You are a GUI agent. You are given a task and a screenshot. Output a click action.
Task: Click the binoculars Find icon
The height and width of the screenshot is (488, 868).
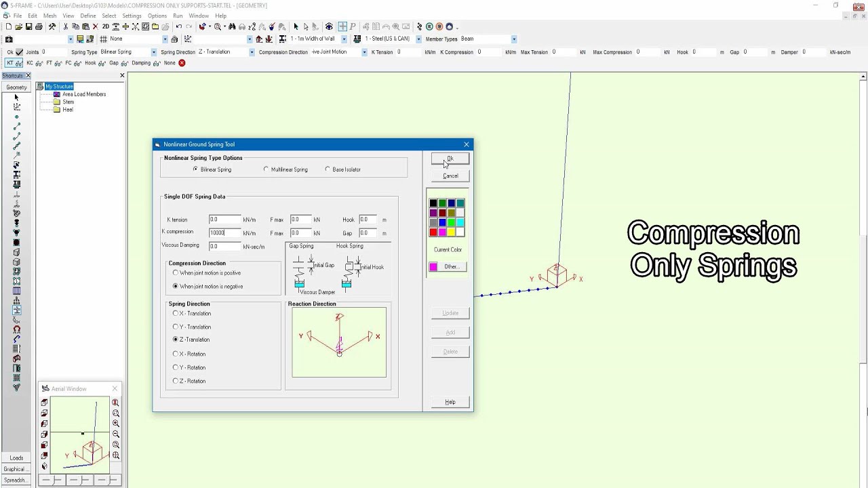pyautogui.click(x=232, y=27)
